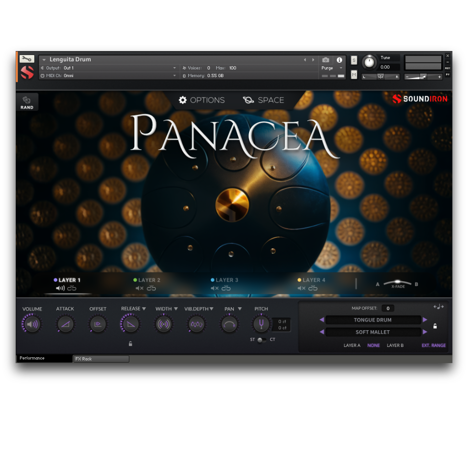
Task: Click the wrench edit icon
Action: pyautogui.click(x=26, y=59)
